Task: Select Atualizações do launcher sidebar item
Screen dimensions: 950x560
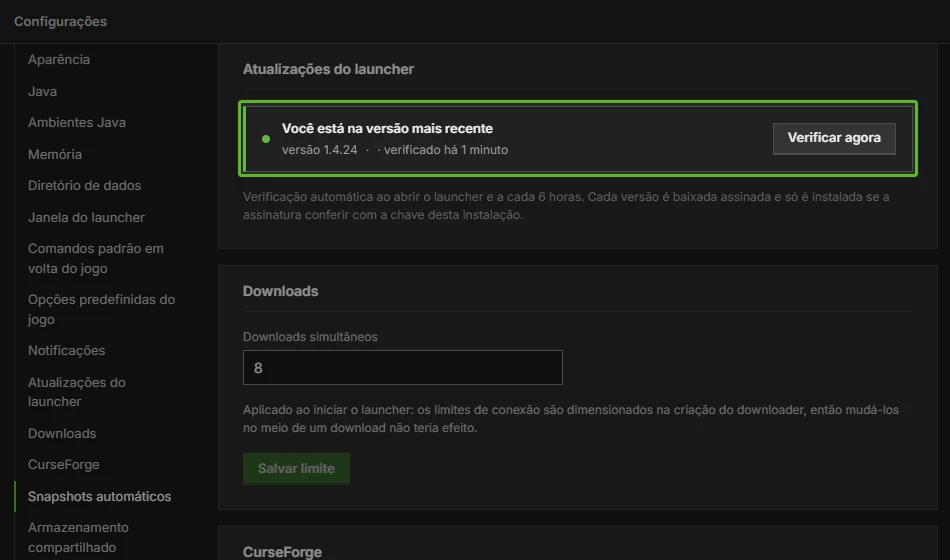Action: [77, 392]
